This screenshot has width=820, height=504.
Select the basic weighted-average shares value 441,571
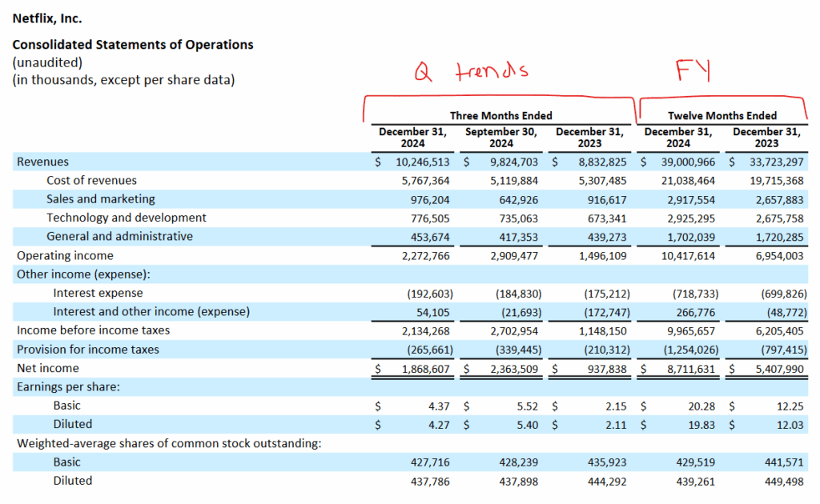784,462
